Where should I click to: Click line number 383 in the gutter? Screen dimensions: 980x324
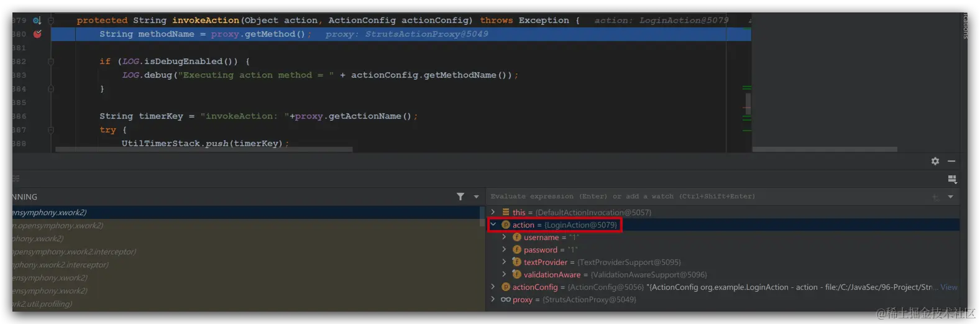pos(19,75)
